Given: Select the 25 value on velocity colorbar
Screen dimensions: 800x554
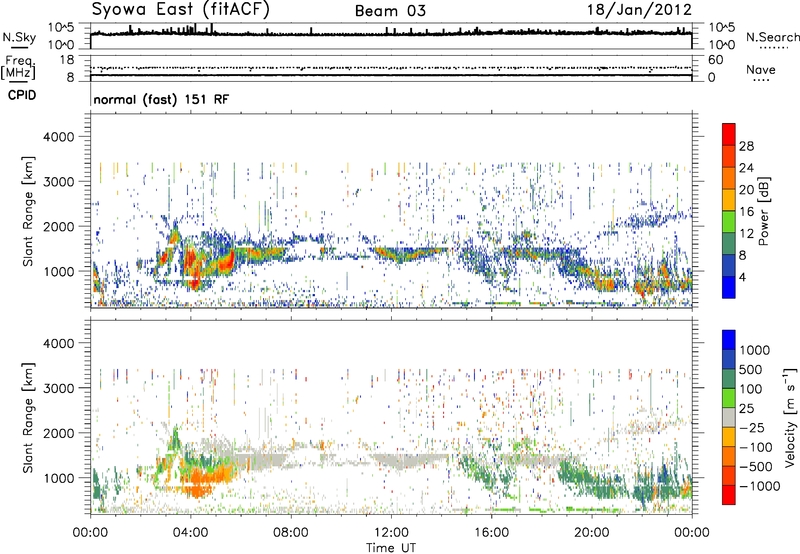Looking at the screenshot, I should pos(747,408).
